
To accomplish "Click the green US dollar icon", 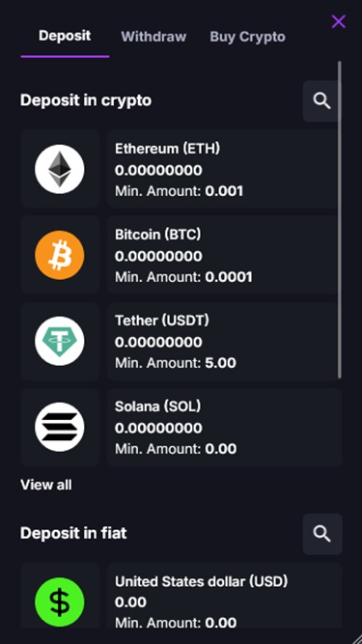I will [x=60, y=602].
